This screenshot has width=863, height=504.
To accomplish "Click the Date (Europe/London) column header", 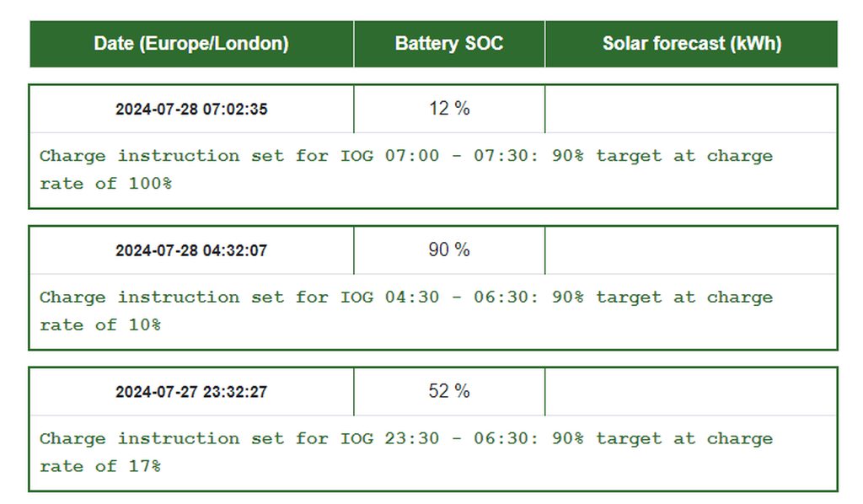I will (191, 44).
